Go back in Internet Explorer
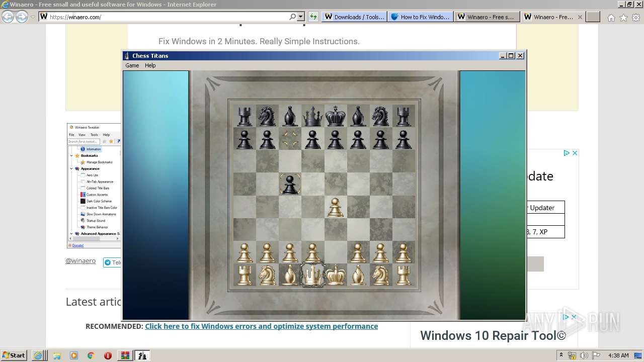The width and height of the screenshot is (644, 362). 8,17
